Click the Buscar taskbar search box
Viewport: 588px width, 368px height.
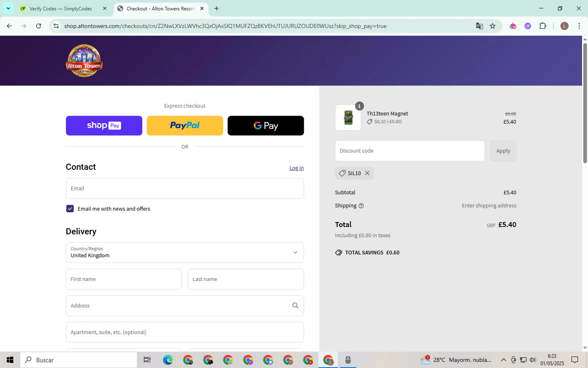pos(78,360)
